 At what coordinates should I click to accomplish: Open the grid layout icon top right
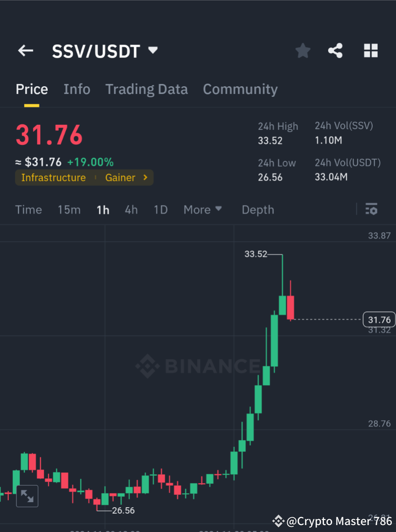coord(370,50)
